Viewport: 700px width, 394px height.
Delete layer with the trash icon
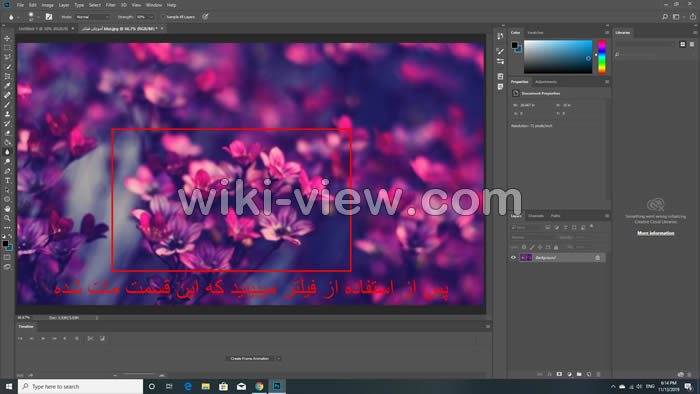[599, 374]
